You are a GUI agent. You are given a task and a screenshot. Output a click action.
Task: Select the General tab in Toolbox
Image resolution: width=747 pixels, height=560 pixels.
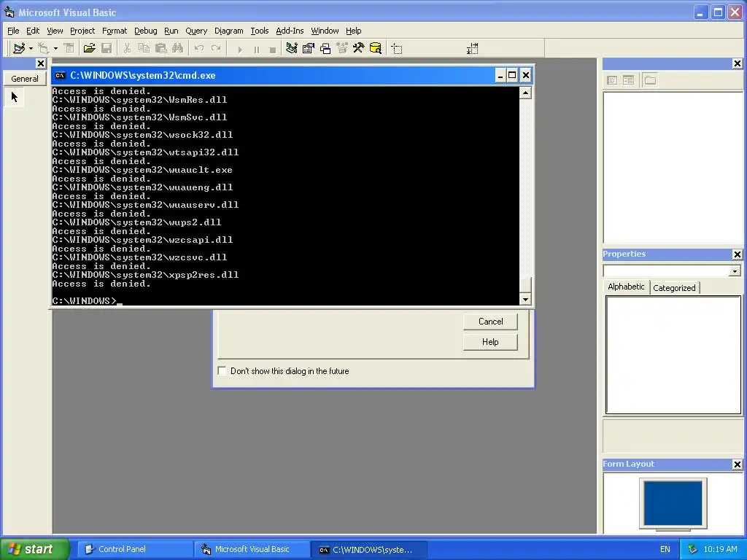click(x=25, y=79)
